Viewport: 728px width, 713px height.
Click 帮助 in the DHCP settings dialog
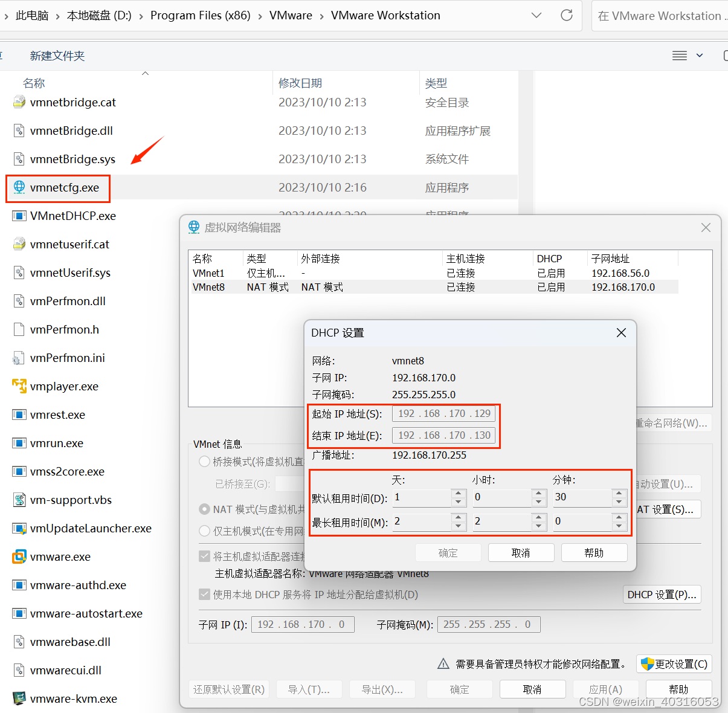(594, 553)
